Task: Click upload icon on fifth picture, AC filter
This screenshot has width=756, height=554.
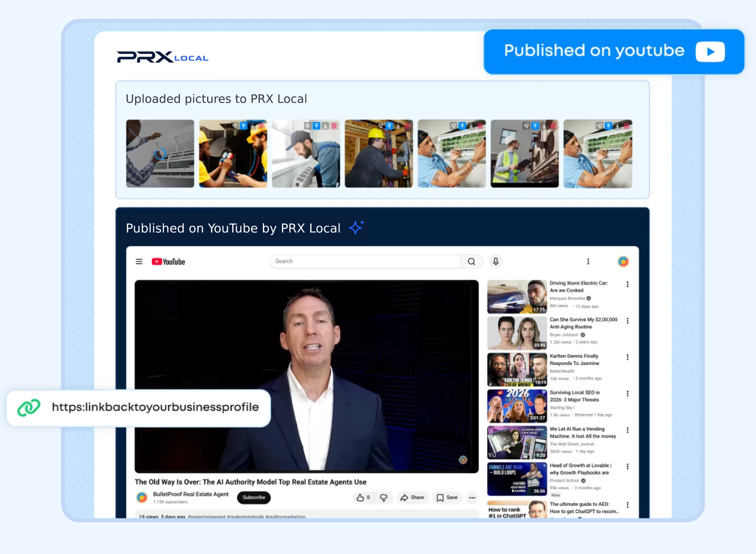Action: [x=462, y=126]
